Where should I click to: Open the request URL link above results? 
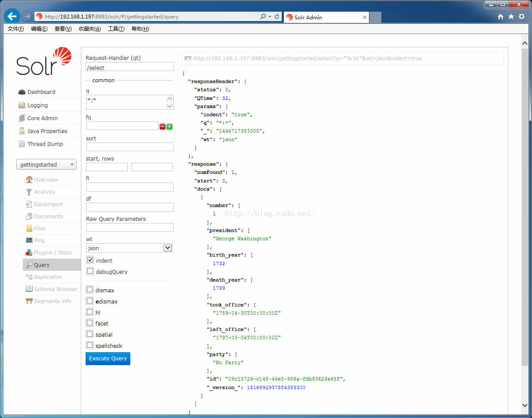(x=308, y=58)
